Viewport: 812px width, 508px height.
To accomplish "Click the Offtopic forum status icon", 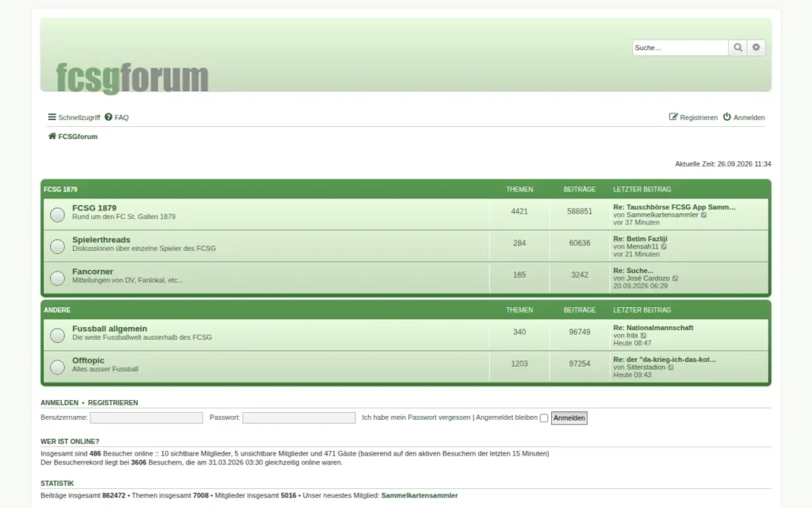I will 57,367.
